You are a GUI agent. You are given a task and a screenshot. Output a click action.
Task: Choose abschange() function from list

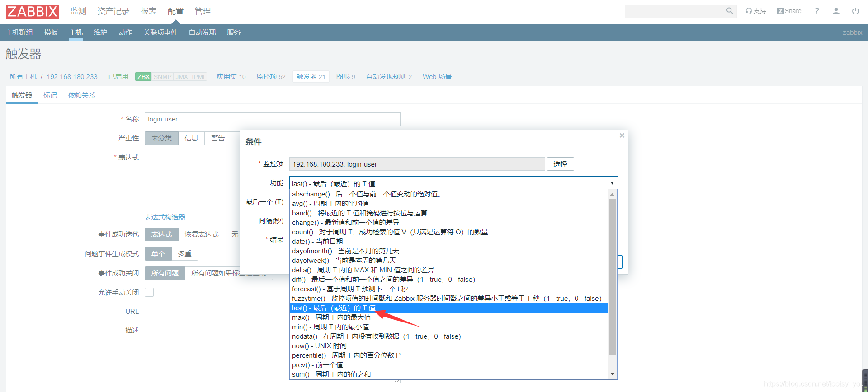tap(448, 194)
